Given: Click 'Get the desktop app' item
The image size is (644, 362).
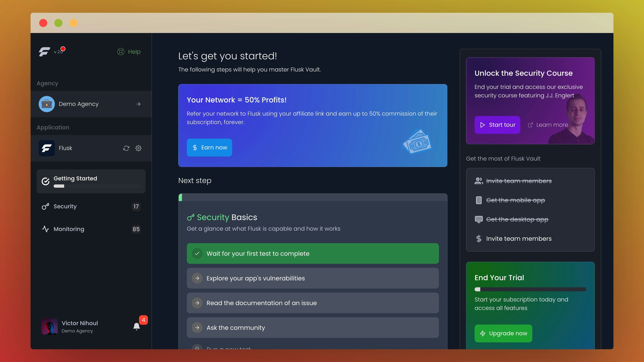Looking at the screenshot, I should [x=517, y=219].
